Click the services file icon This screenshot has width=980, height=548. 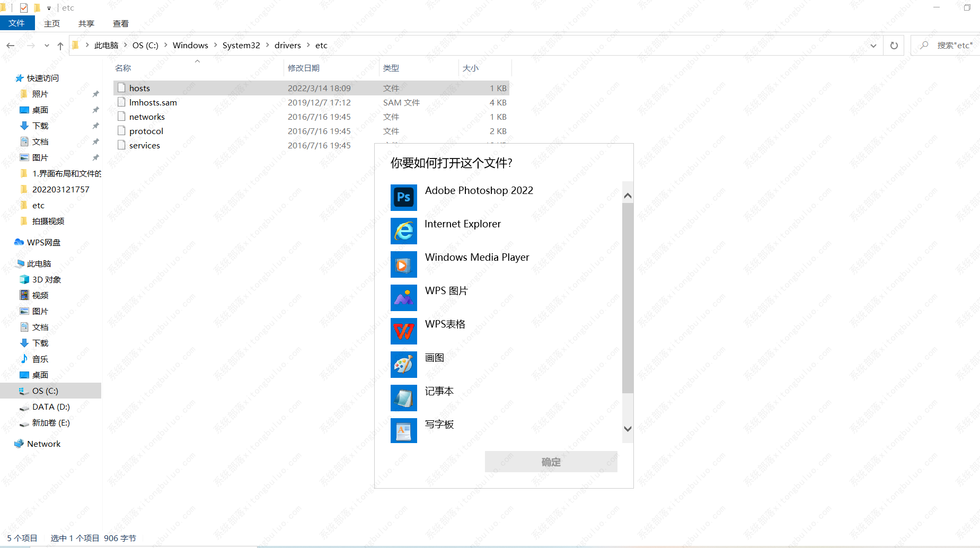[121, 145]
